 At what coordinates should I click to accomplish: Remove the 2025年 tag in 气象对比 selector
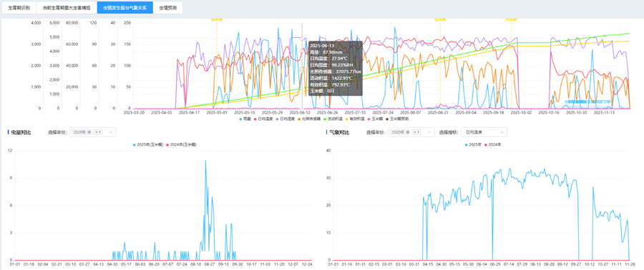coord(407,132)
